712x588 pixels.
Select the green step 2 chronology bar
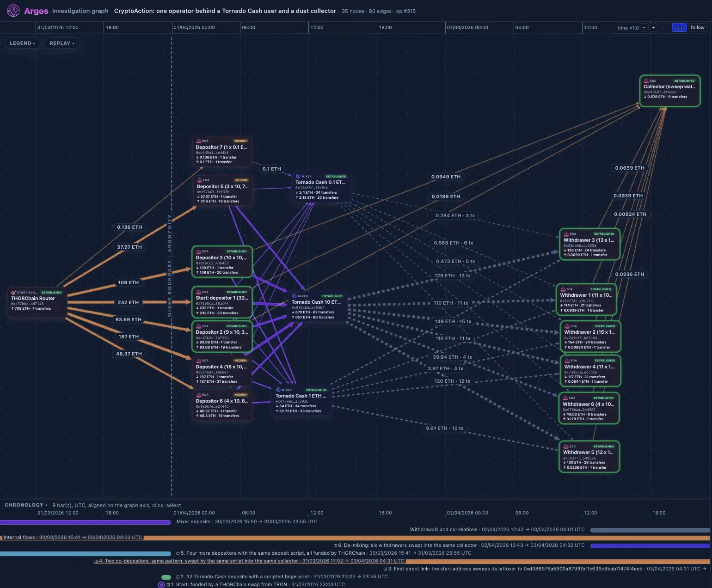(166, 577)
